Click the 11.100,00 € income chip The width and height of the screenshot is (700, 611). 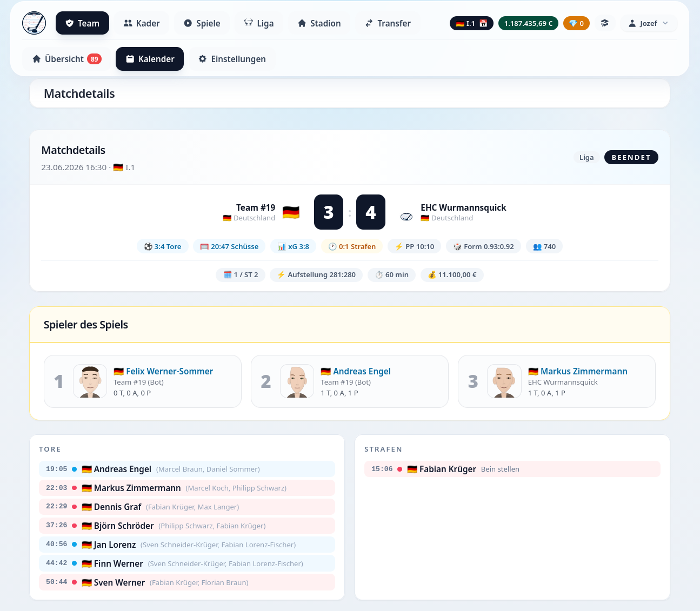point(452,274)
